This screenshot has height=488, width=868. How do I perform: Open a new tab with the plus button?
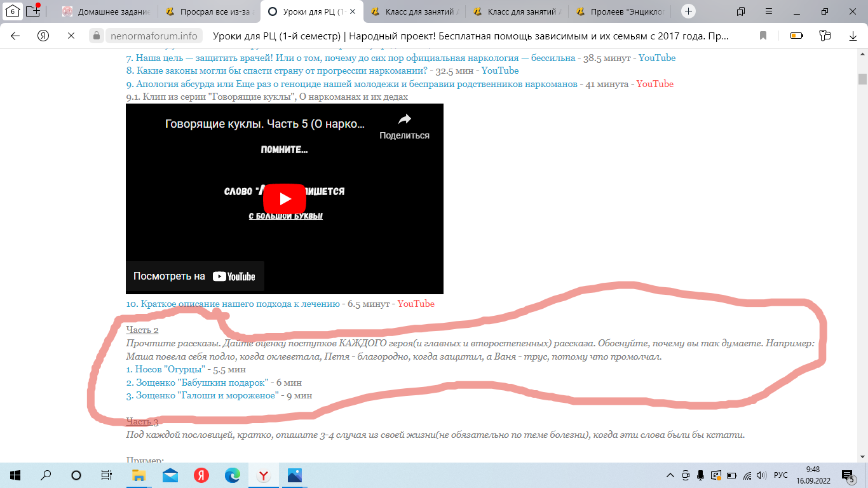point(688,11)
